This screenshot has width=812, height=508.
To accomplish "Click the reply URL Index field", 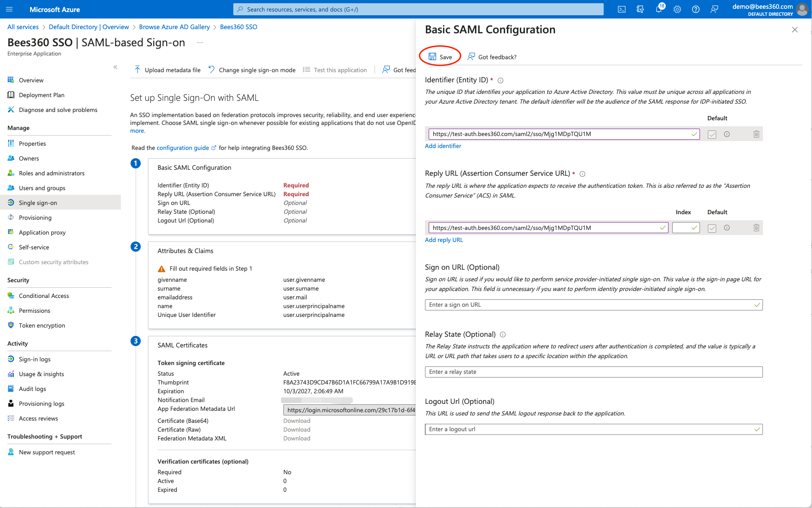I will point(686,228).
